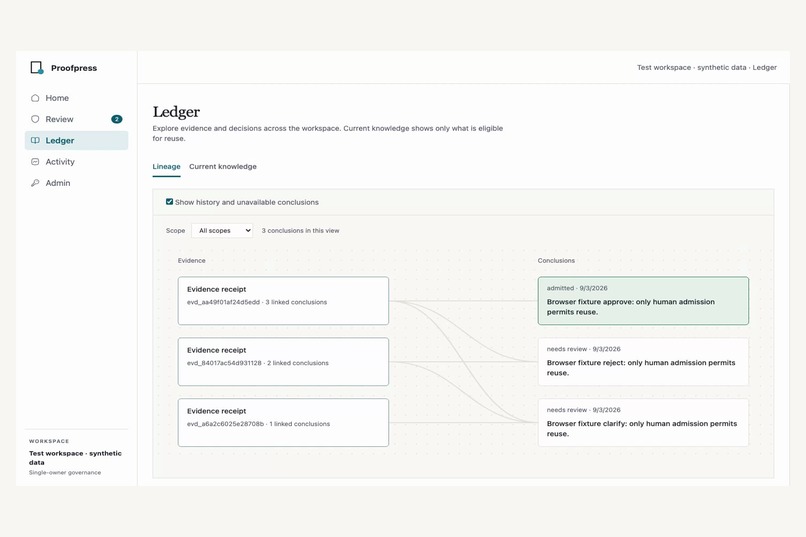The image size is (806, 537).
Task: Click the Proofpress brand name
Action: click(74, 68)
